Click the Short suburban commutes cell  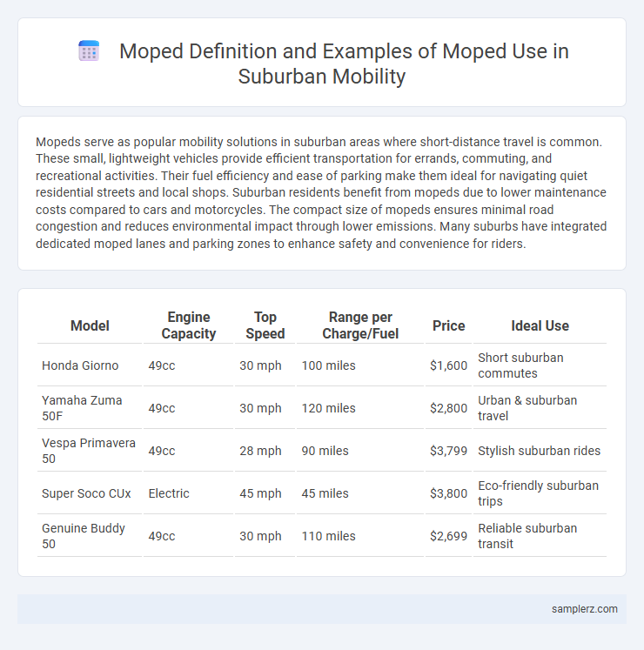pos(540,365)
